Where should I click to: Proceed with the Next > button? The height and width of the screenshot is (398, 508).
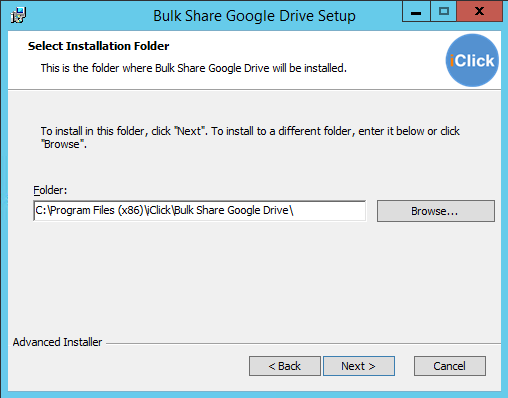click(359, 366)
